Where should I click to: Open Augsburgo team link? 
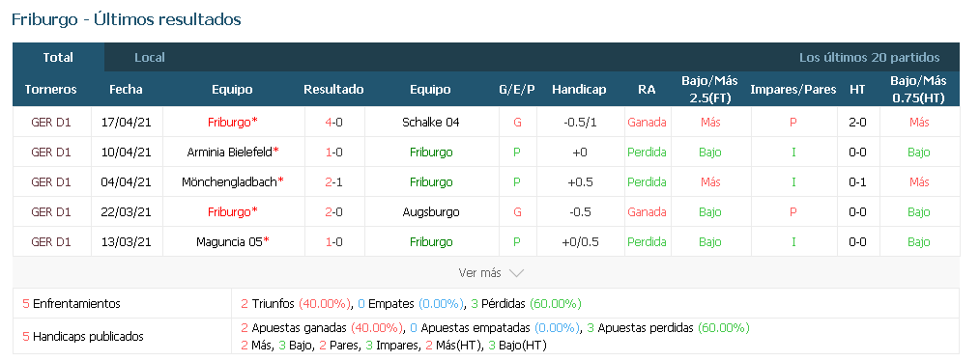coord(431,212)
